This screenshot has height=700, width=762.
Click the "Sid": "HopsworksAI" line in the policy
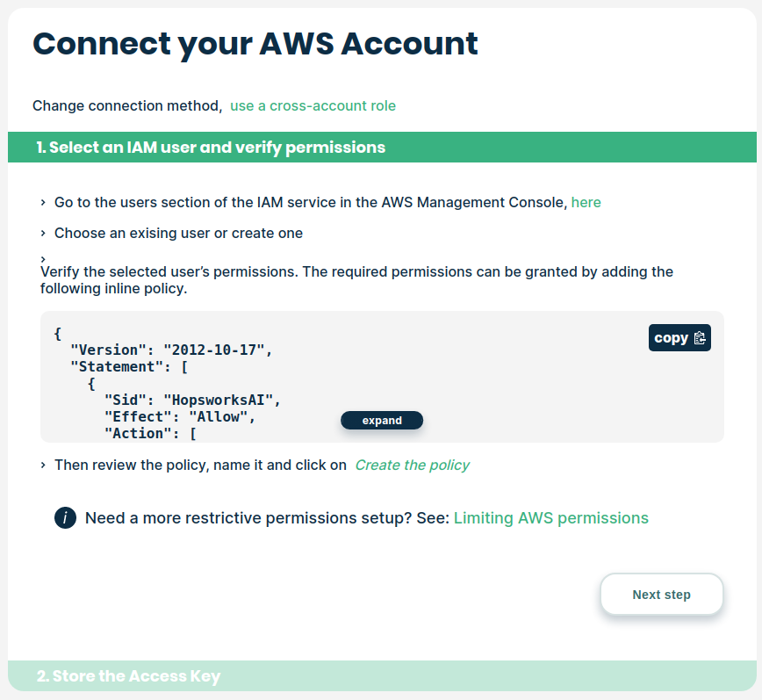coord(192,400)
